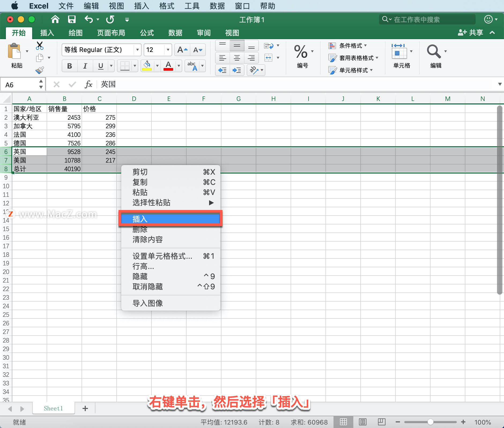Click inside the formula bar
This screenshot has height=428, width=504.
[188, 84]
